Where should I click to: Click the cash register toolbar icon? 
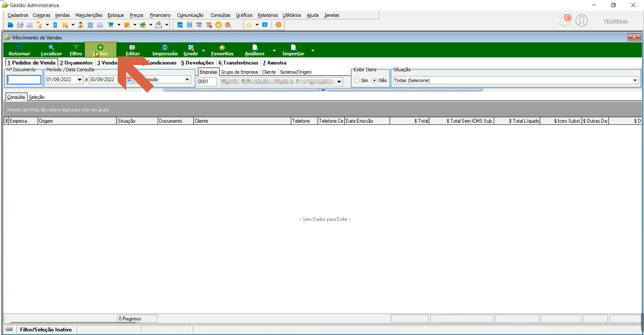(x=159, y=25)
